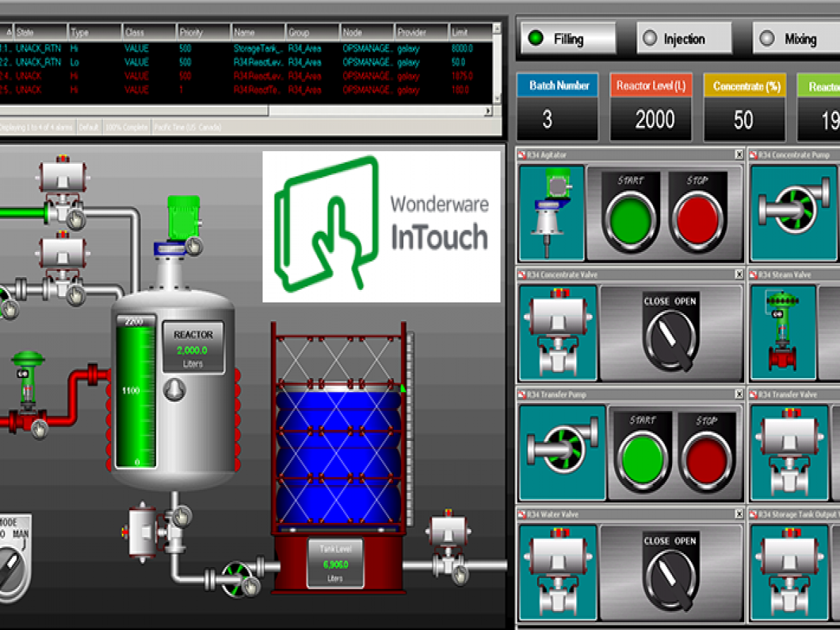The height and width of the screenshot is (630, 840).
Task: Sort alarms by the Node column header
Action: click(367, 32)
